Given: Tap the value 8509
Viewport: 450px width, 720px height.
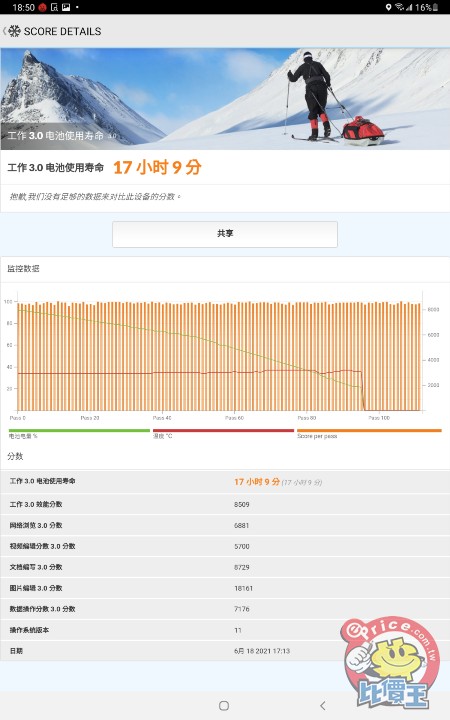Looking at the screenshot, I should pos(242,504).
